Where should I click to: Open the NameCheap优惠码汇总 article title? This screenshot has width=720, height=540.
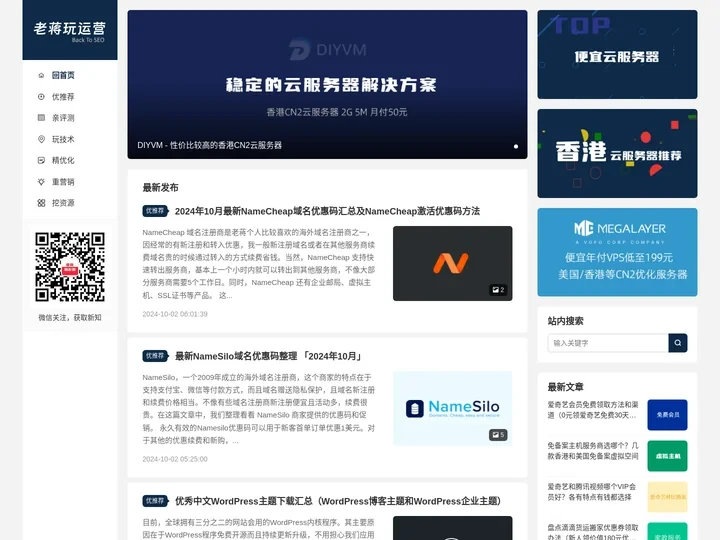[327, 211]
